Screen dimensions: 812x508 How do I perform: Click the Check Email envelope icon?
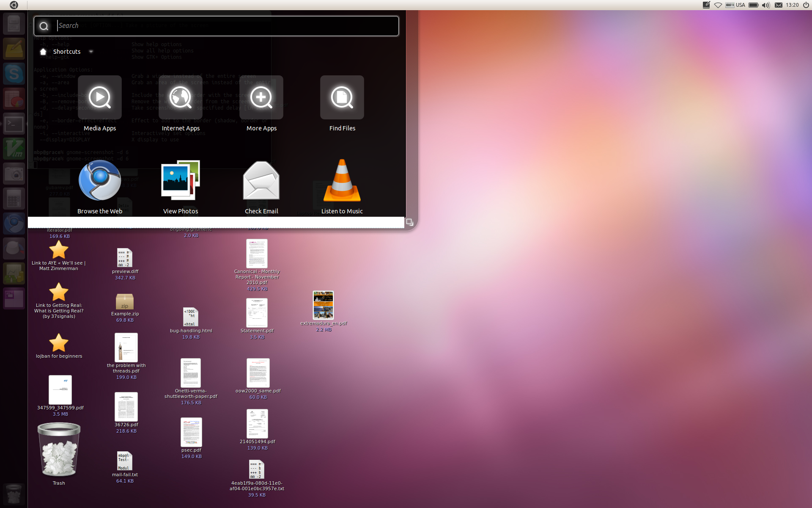click(261, 181)
